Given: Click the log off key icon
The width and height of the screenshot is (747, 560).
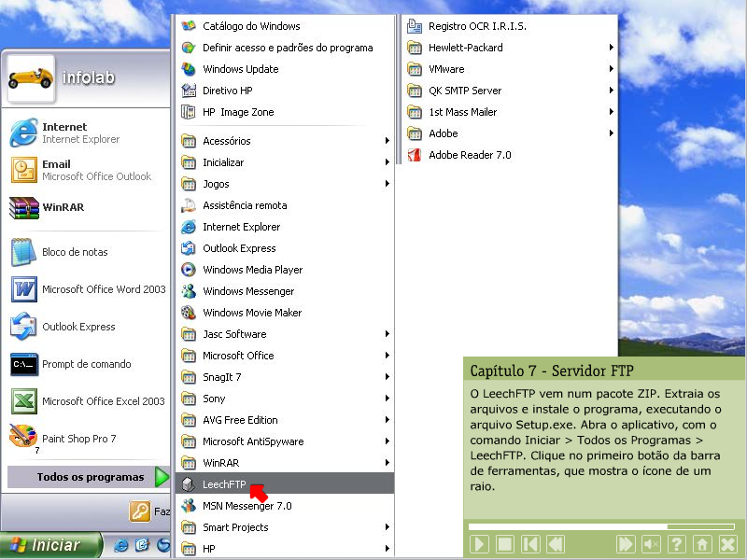Looking at the screenshot, I should (140, 511).
